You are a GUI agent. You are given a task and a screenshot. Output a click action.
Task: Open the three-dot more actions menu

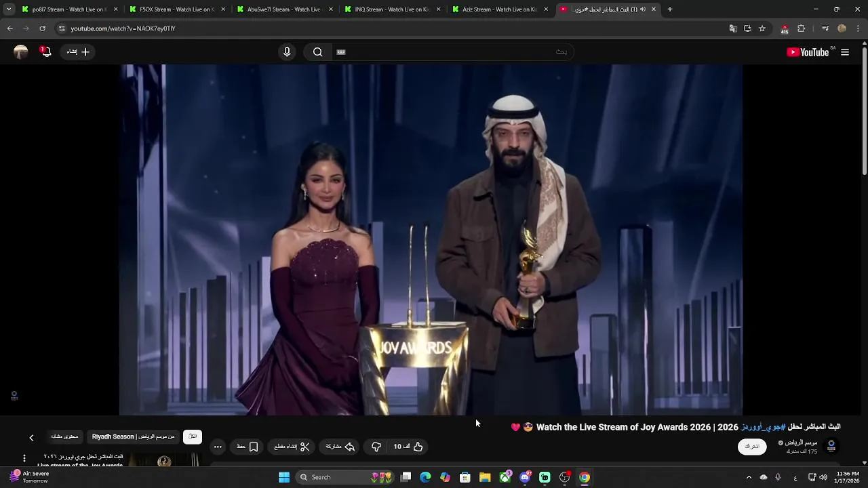218,447
